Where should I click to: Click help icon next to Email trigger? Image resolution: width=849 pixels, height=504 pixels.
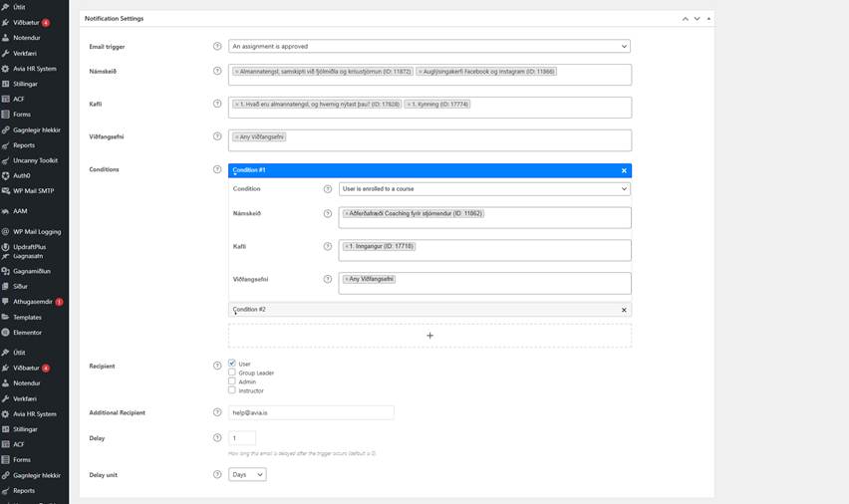217,46
